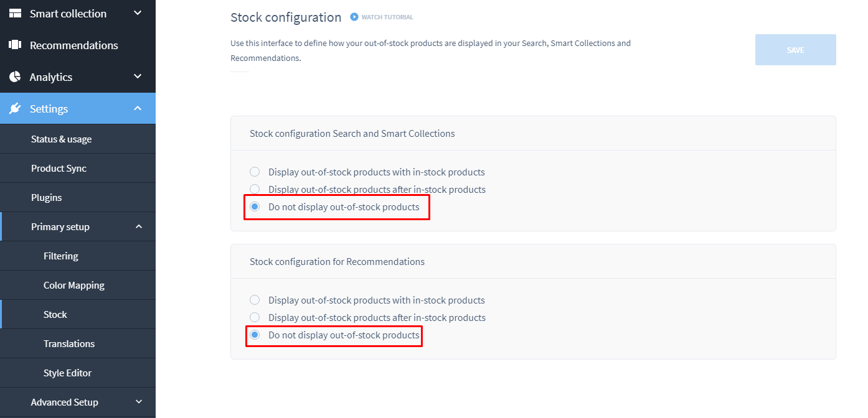868x418 pixels.
Task: Select 'Display out-of-stock products with in-stock' for Search
Action: pos(255,172)
